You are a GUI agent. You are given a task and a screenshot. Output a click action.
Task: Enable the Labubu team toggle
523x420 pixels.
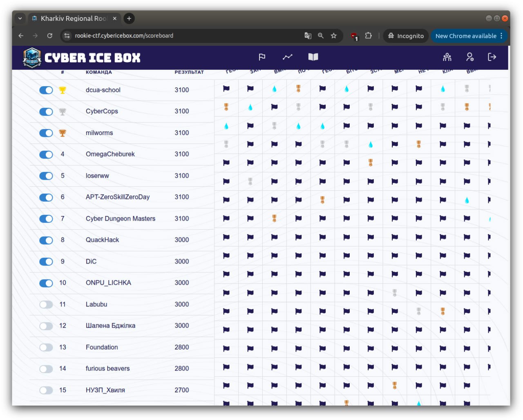click(46, 305)
